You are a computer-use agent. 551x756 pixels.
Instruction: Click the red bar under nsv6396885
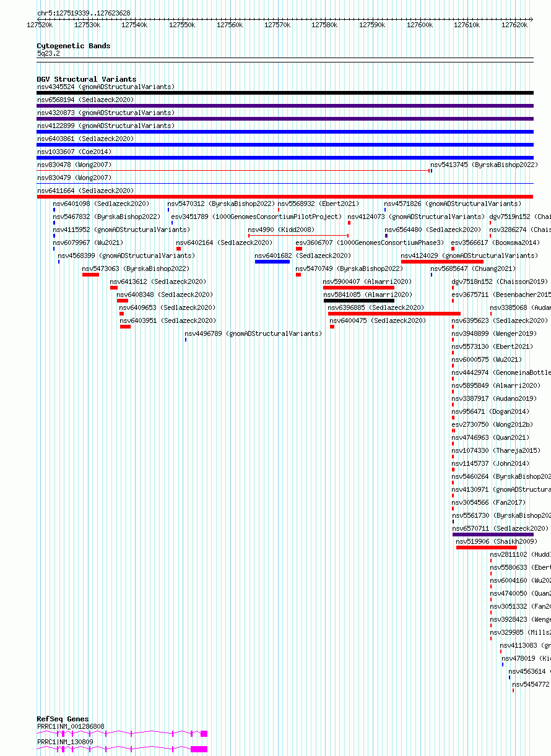coord(394,314)
